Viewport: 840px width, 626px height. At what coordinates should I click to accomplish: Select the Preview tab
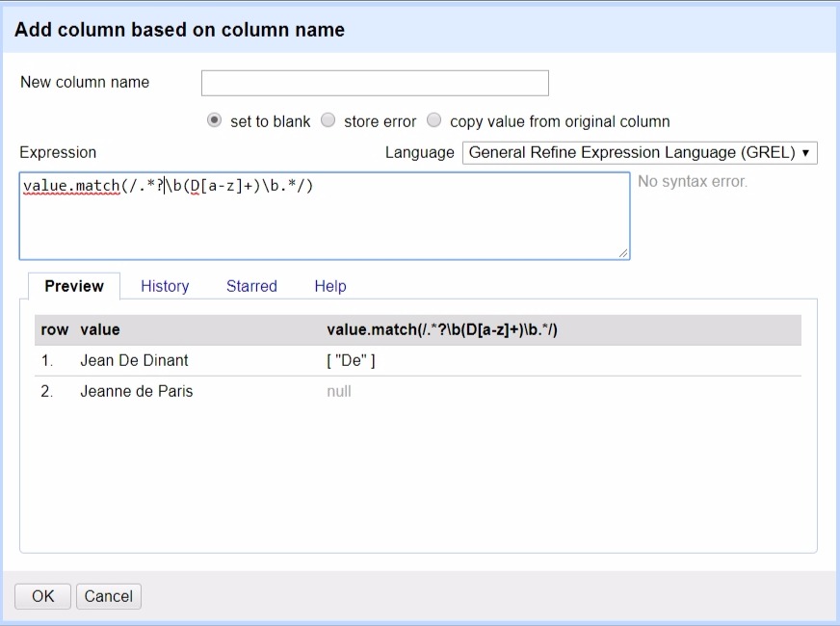pos(74,286)
